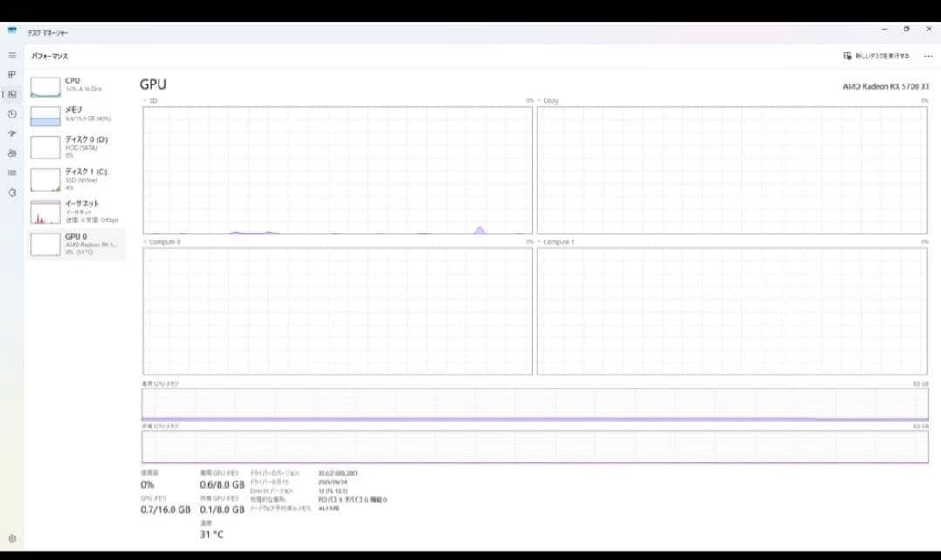Open Task Manager settings gear
The height and width of the screenshot is (560, 941).
click(x=12, y=538)
